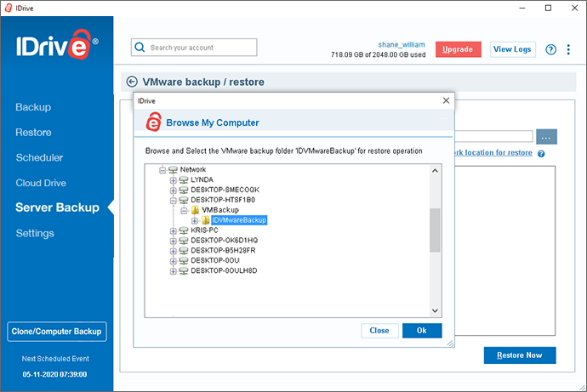Screen dimensions: 587x392
Task: Click the DESKTOP-0OULH8D computer icon
Action: pos(184,270)
